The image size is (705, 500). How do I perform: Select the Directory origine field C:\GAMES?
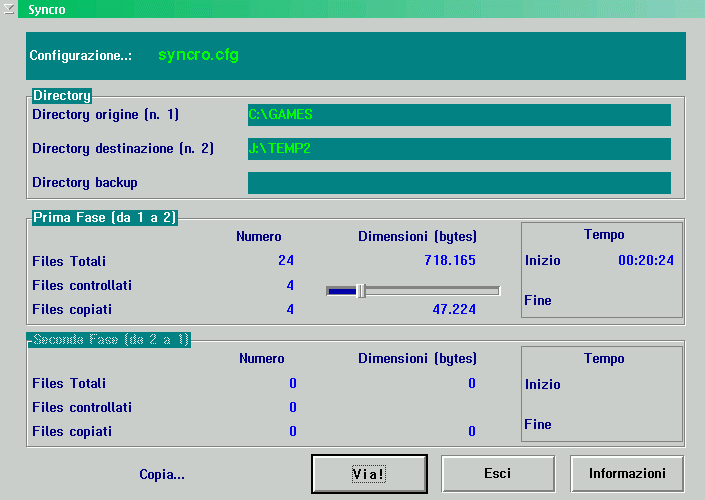tap(459, 115)
